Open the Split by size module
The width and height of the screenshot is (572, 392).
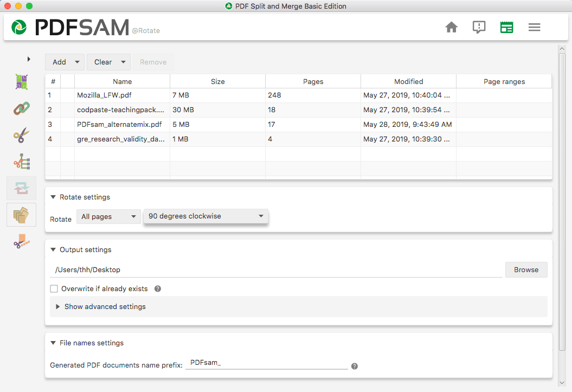point(21,241)
